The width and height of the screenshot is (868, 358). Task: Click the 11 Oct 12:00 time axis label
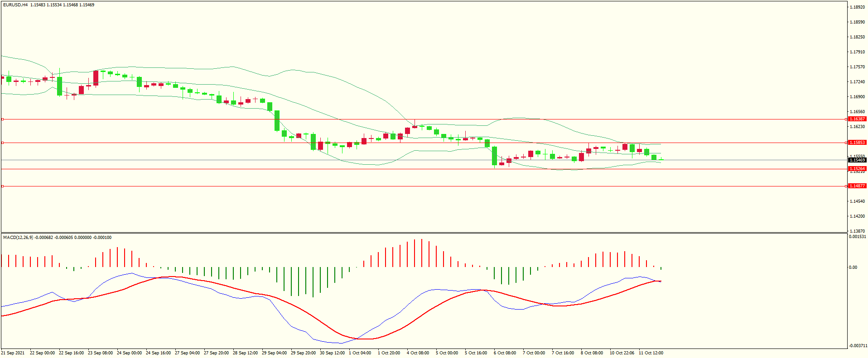coord(651,353)
